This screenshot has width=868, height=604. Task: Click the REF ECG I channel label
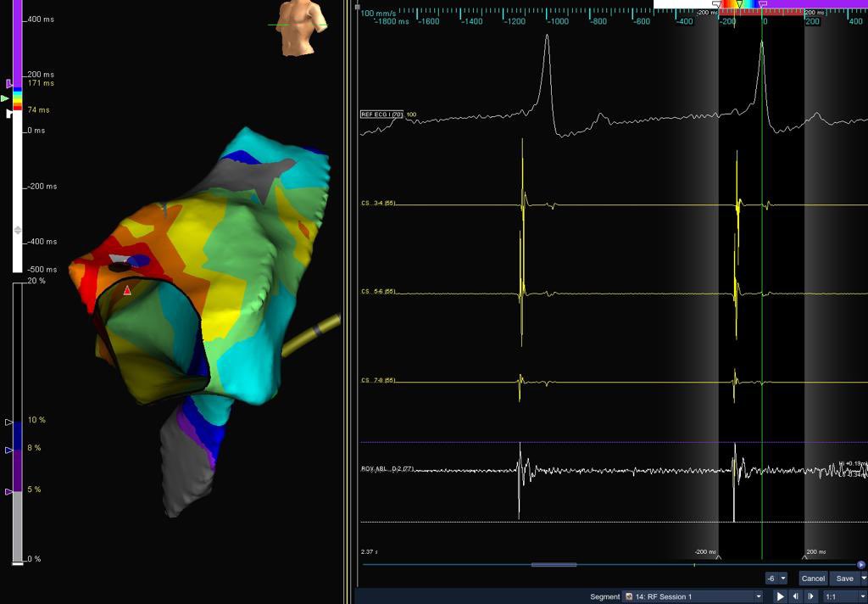pyautogui.click(x=381, y=115)
